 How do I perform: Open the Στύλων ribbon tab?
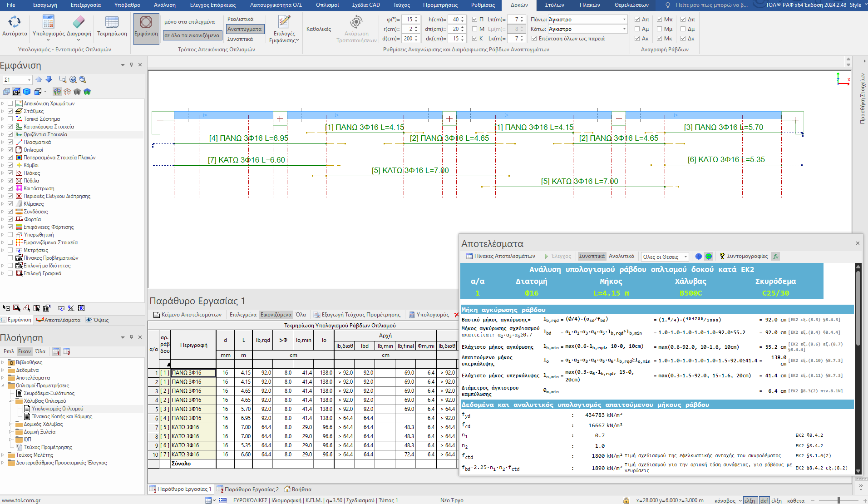(x=554, y=5)
